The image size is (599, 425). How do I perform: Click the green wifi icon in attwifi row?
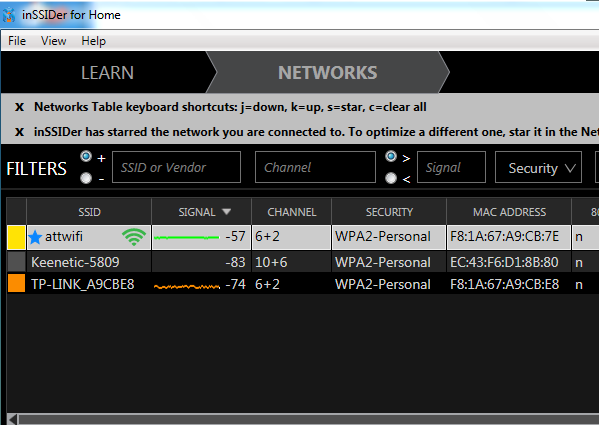point(134,237)
